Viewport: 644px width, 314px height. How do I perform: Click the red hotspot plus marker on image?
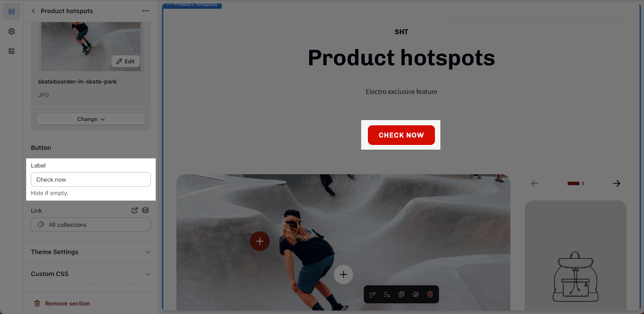260,241
